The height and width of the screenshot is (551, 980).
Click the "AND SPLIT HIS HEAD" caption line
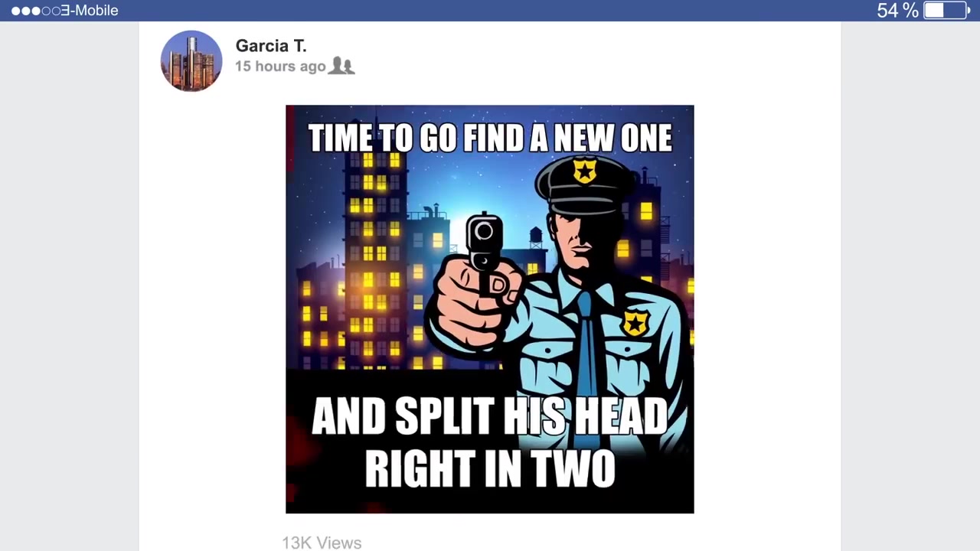coord(490,417)
